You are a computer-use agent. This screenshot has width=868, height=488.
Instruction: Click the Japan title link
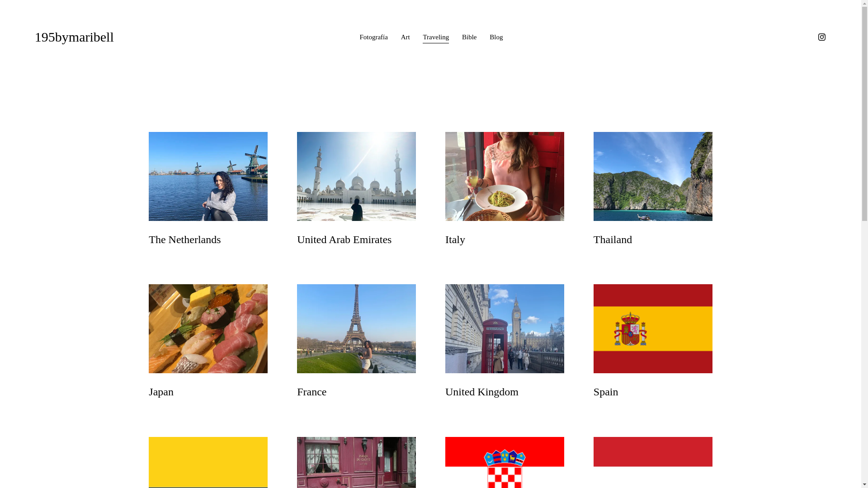pos(161,392)
